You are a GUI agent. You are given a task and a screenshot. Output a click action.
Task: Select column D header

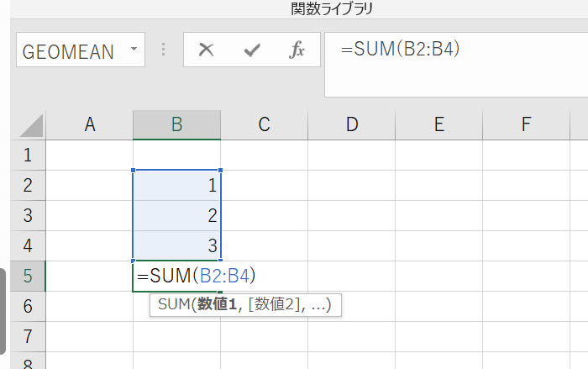351,125
